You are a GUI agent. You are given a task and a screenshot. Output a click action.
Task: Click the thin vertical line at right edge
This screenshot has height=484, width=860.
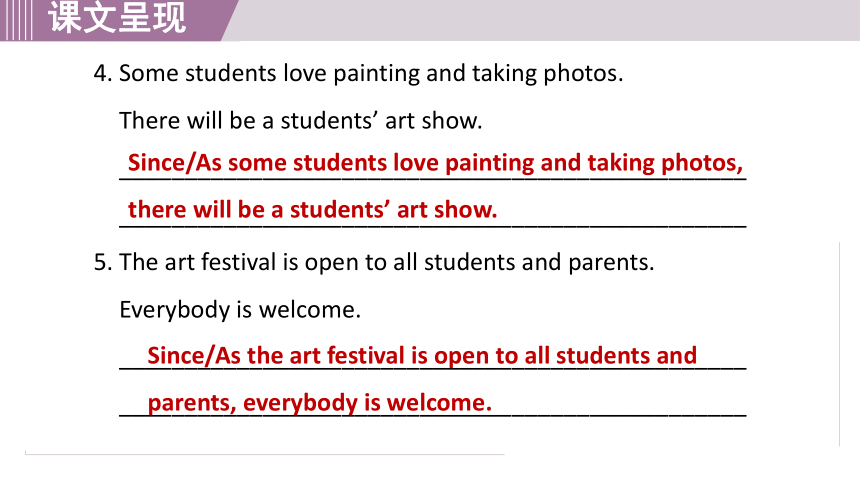click(839, 344)
